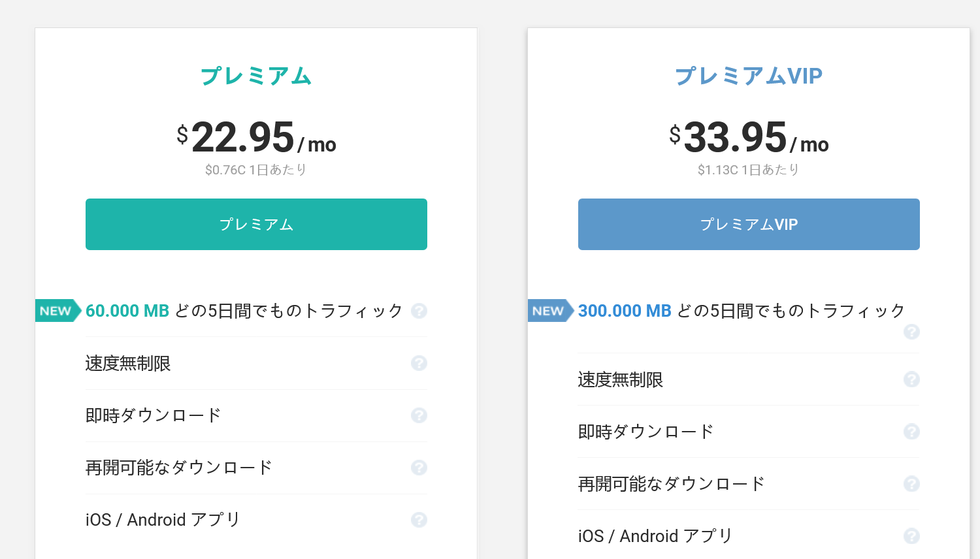Click the green NEW badge on Premium plan

57,311
